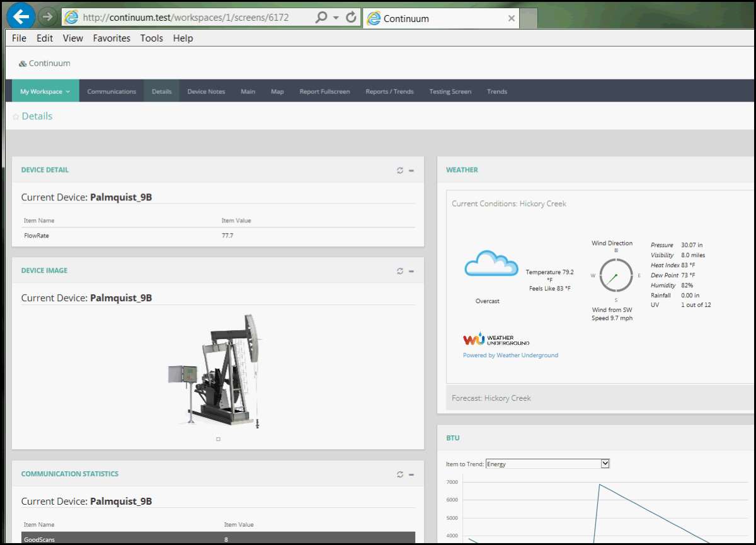
Task: Switch to the Communications tab
Action: (112, 91)
